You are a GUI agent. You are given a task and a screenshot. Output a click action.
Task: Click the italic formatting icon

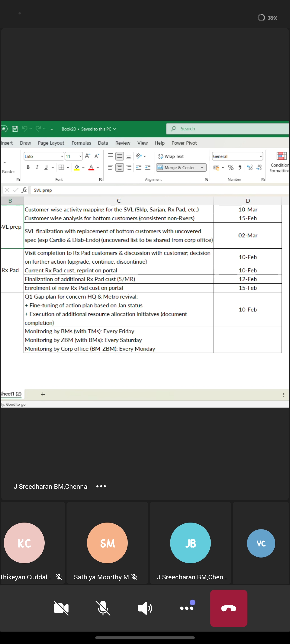pyautogui.click(x=37, y=167)
